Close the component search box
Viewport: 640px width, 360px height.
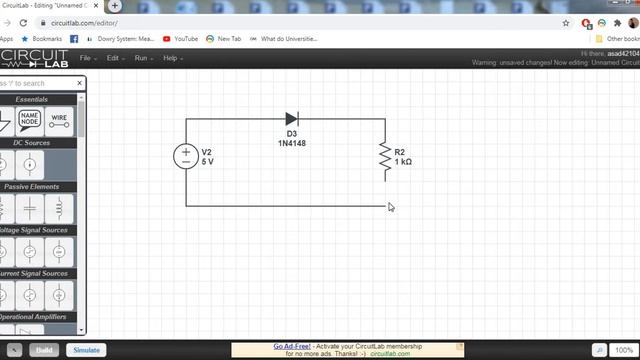pos(80,83)
